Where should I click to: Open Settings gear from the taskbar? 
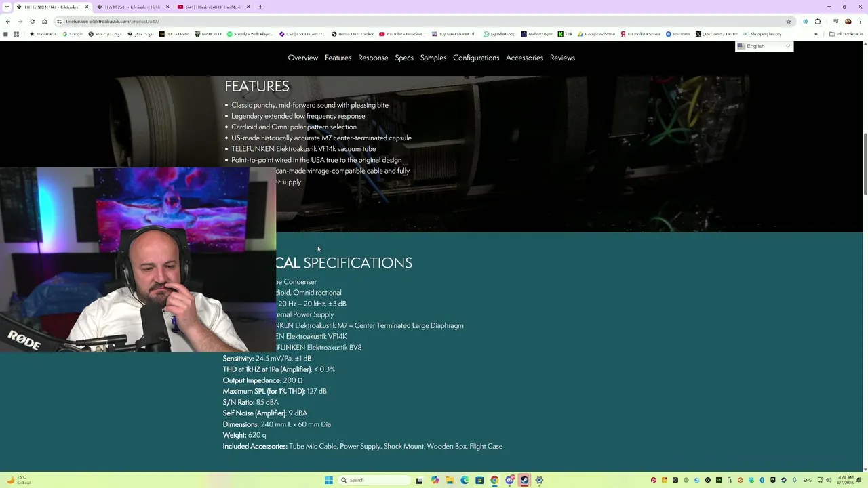539,480
